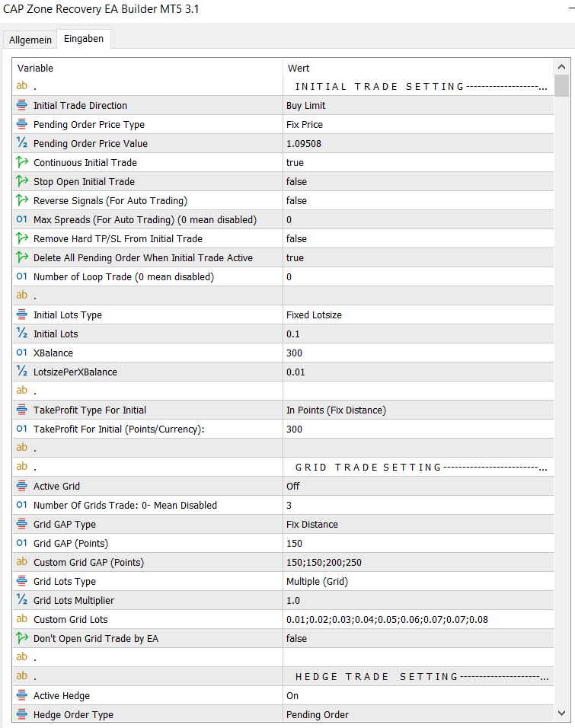Edit Pending Order Price Value 1.09508
Image resolution: width=575 pixels, height=728 pixels.
(418, 143)
